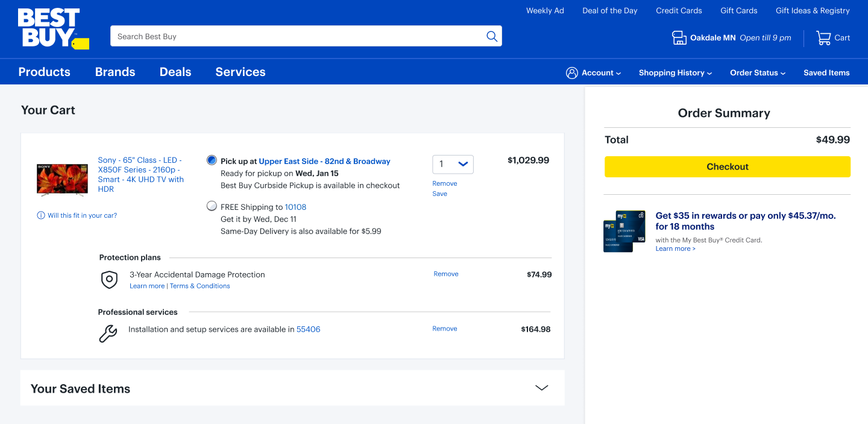This screenshot has height=424, width=868.
Task: Expand the Order Status menu
Action: click(758, 73)
